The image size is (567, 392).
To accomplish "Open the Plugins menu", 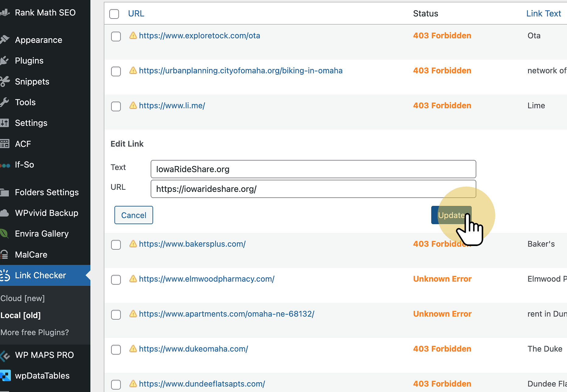I will point(29,61).
